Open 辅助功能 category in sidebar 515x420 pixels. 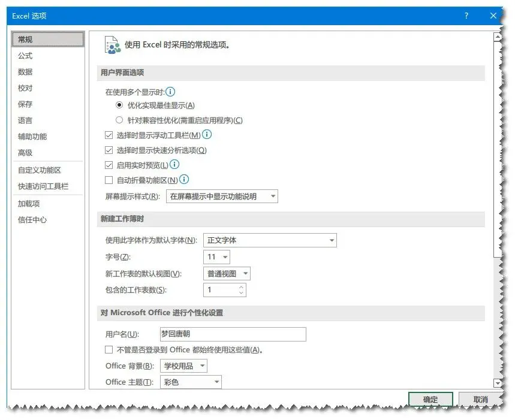48,137
